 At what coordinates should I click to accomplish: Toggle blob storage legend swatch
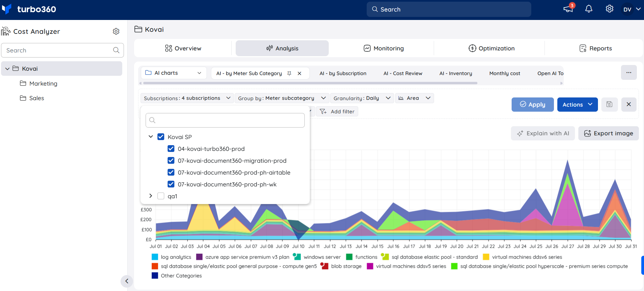coord(324,266)
